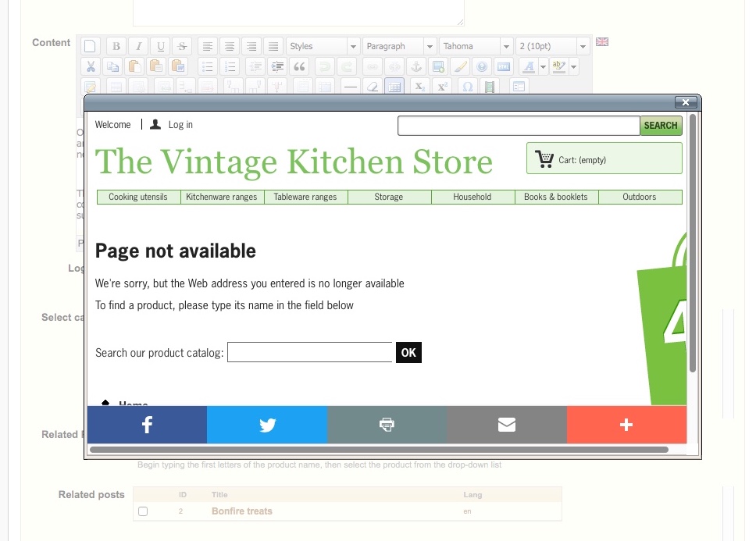
Task: Insert an anchor using anchor icon
Action: pos(416,66)
